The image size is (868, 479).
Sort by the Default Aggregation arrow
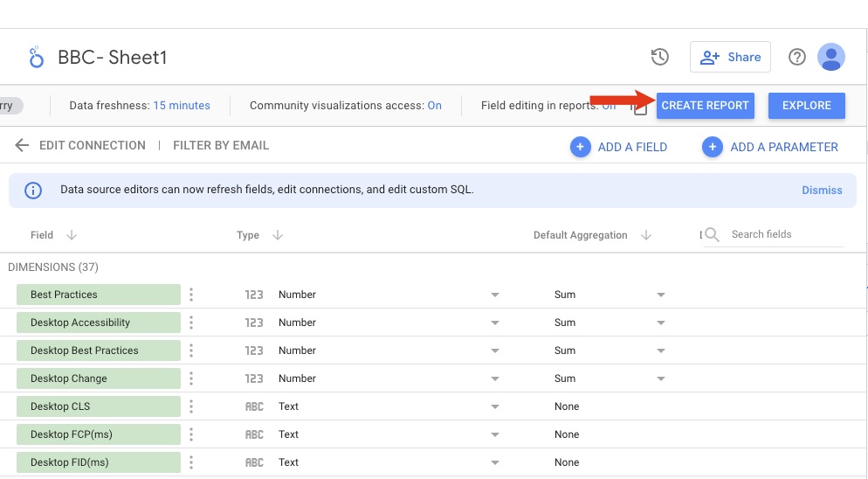[x=646, y=235]
